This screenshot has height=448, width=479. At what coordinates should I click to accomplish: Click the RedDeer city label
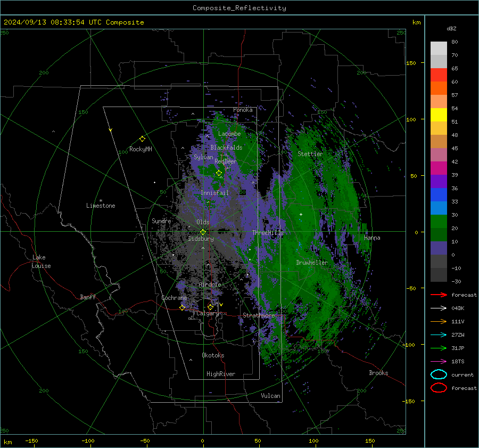(x=226, y=161)
